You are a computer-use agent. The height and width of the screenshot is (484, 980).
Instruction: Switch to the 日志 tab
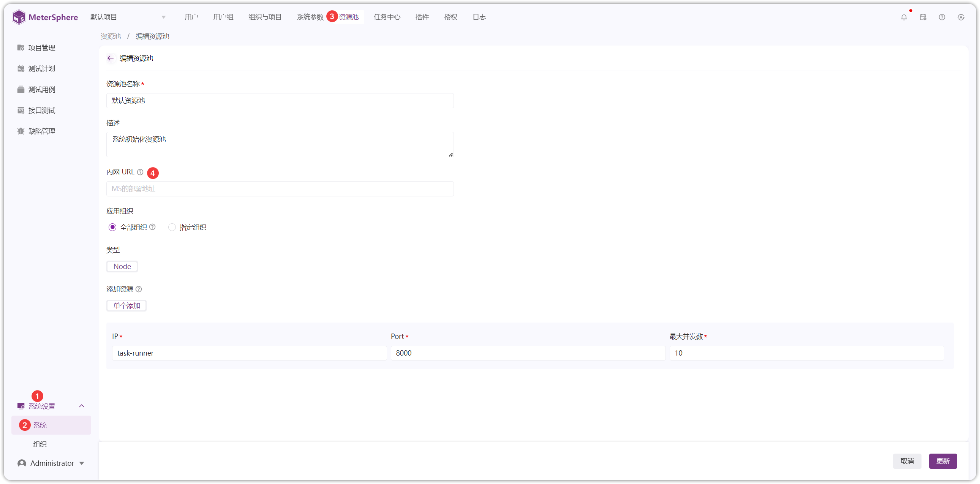point(479,17)
